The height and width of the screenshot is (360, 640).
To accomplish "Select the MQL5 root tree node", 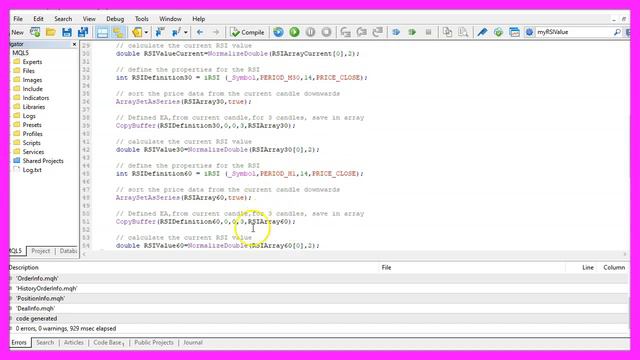I will [20, 53].
